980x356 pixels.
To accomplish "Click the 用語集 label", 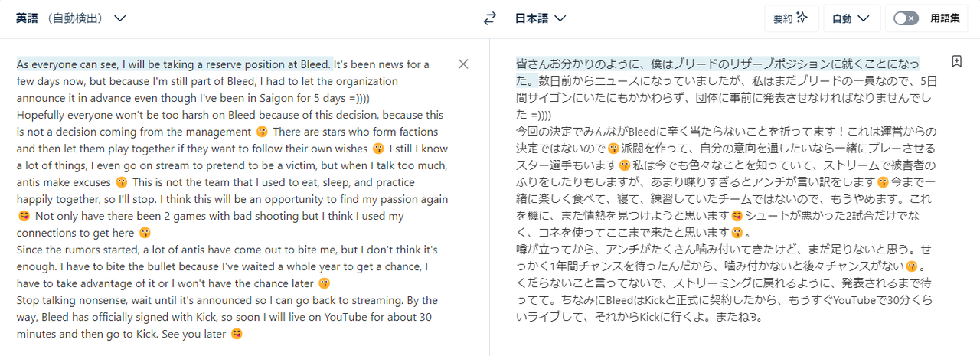I will pos(945,18).
